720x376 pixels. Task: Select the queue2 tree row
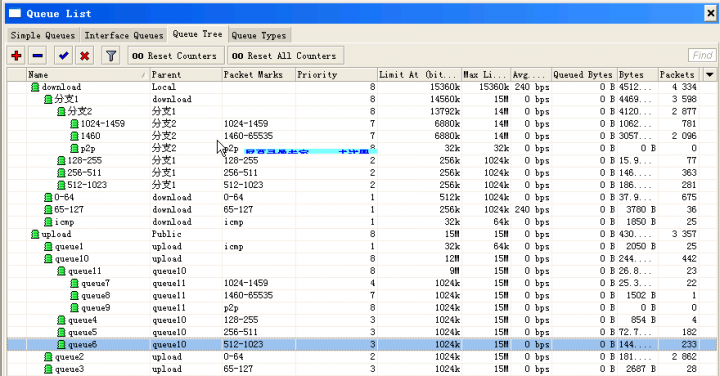(362, 357)
